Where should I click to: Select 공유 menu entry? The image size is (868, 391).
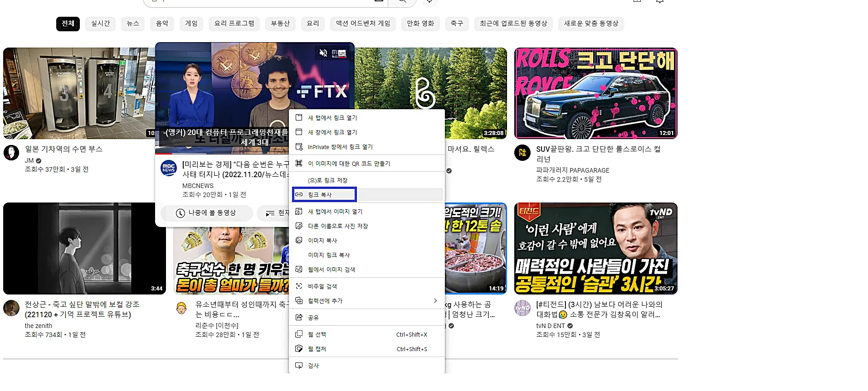point(366,318)
